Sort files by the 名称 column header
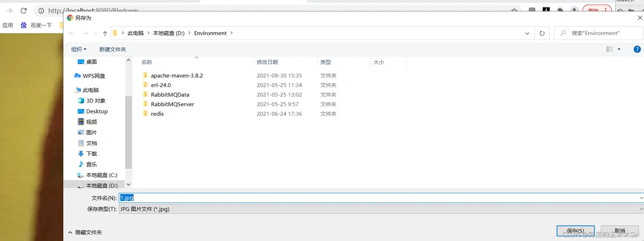The width and height of the screenshot is (644, 241). pos(147,62)
